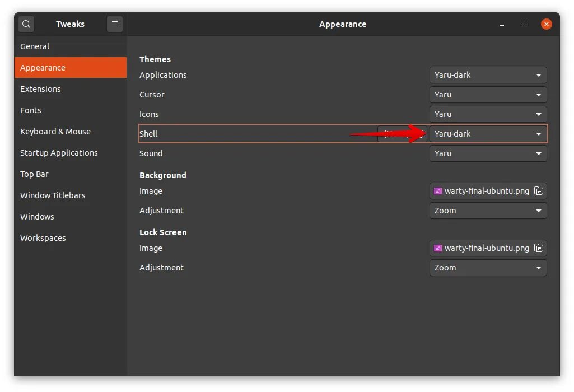
Task: Minimize the Tweaks window
Action: click(x=502, y=24)
